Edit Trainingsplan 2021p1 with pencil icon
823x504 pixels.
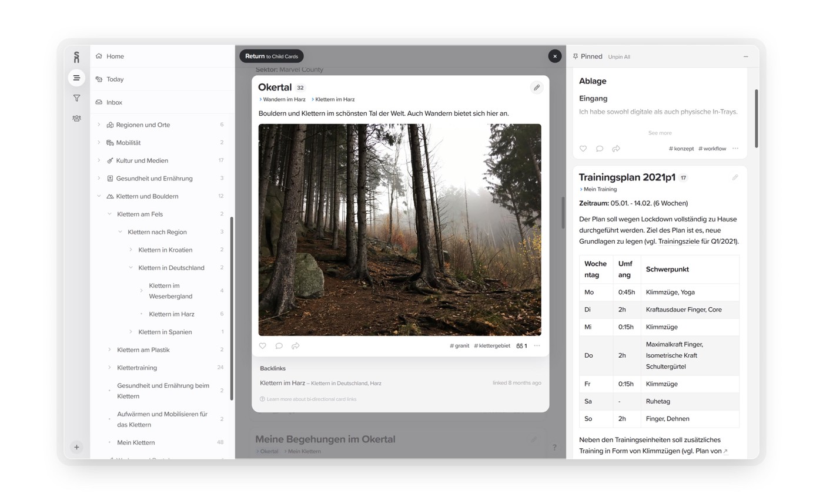point(734,177)
